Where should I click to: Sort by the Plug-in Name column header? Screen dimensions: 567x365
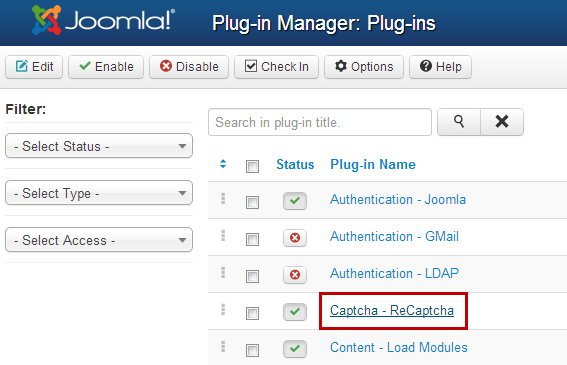pyautogui.click(x=373, y=165)
